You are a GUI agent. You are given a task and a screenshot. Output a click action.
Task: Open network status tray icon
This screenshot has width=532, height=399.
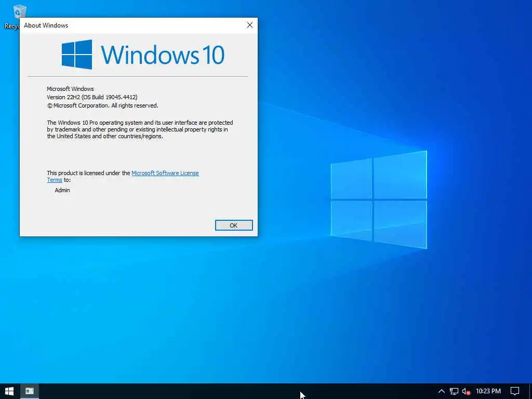click(454, 391)
